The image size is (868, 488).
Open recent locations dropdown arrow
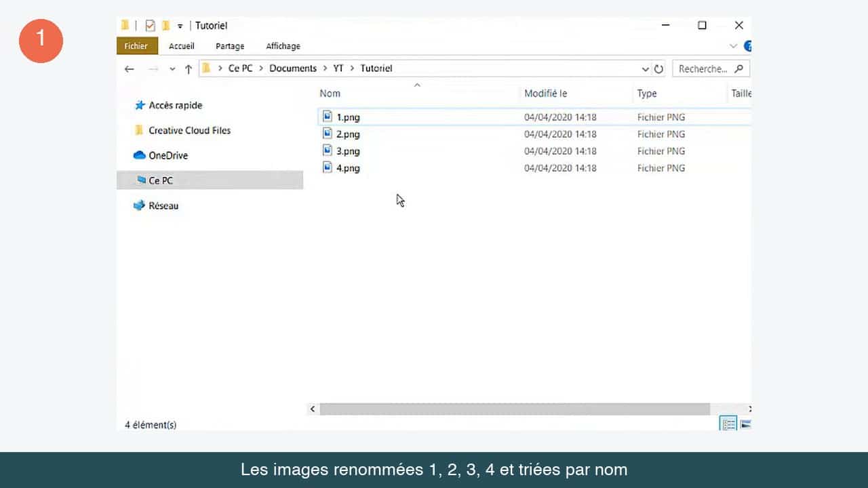pos(172,69)
